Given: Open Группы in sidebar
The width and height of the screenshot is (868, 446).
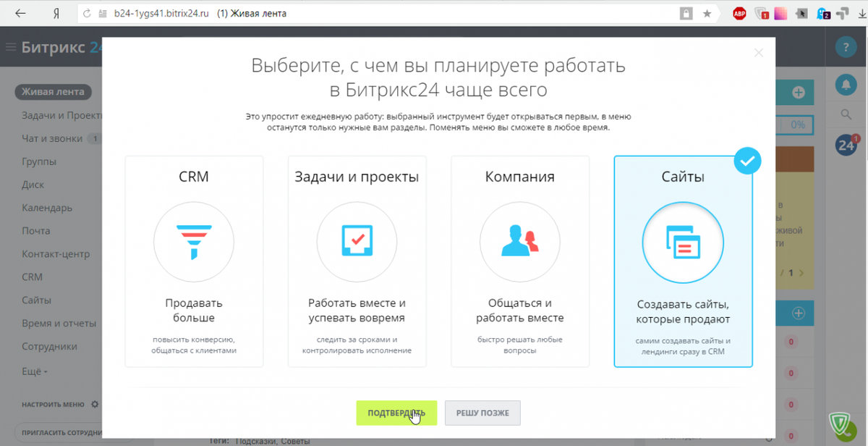Looking at the screenshot, I should point(39,161).
